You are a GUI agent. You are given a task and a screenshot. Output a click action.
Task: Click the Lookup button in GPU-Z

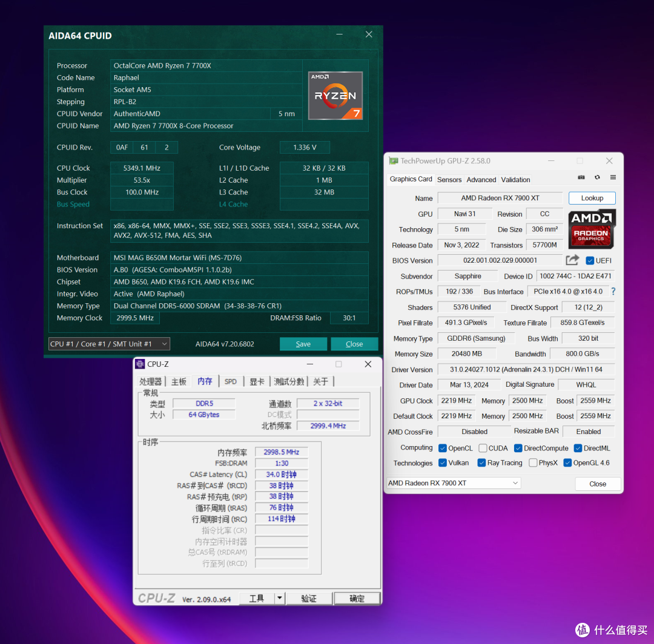592,198
